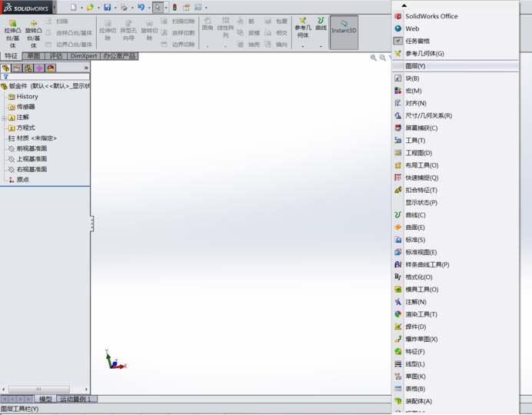Click the New document icon
The image size is (532, 415).
pos(73,7)
